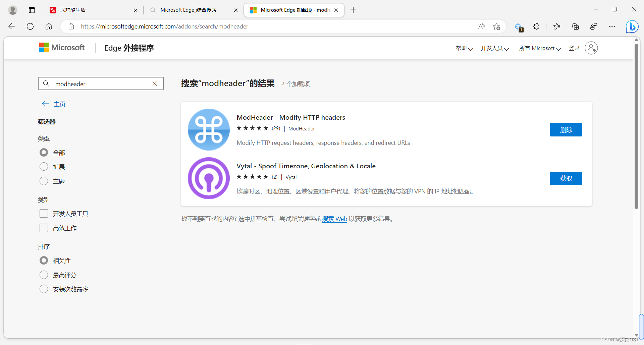Open the ModHeader extension icon in toolbar
This screenshot has width=644, height=345.
[519, 27]
